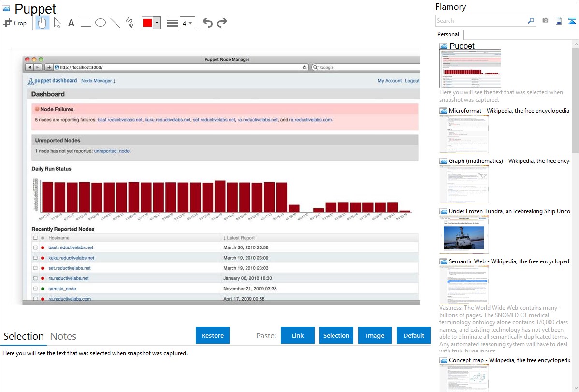Click the Concept map - Wikipedia title

[509, 360]
